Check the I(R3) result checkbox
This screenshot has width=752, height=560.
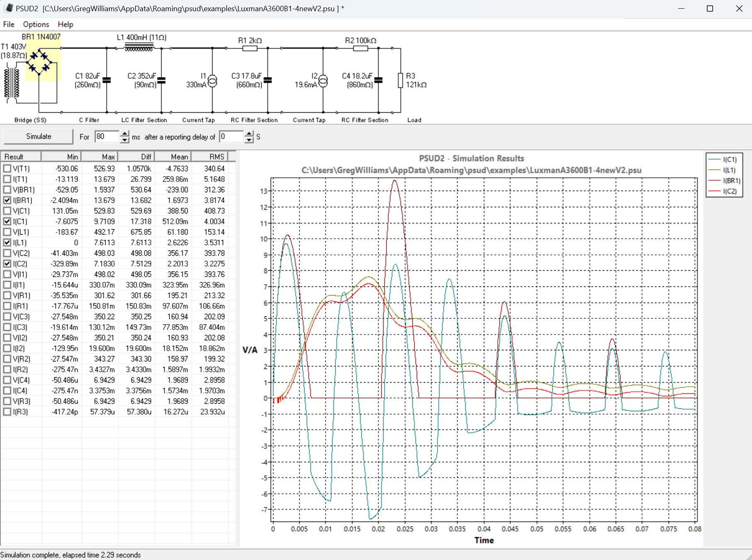(7, 412)
